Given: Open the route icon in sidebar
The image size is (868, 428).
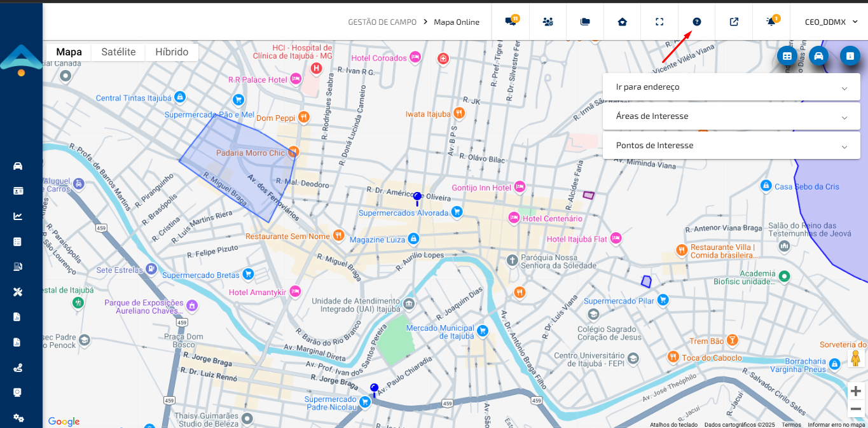Looking at the screenshot, I should [18, 368].
